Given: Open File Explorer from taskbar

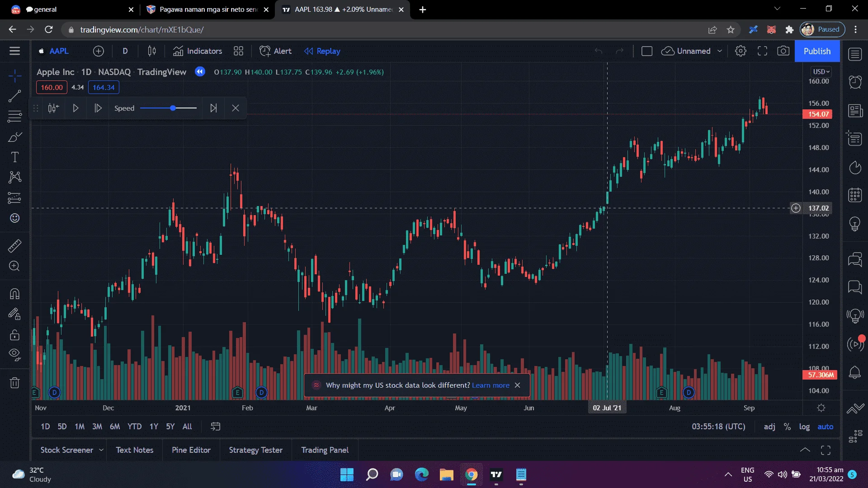Looking at the screenshot, I should [446, 474].
